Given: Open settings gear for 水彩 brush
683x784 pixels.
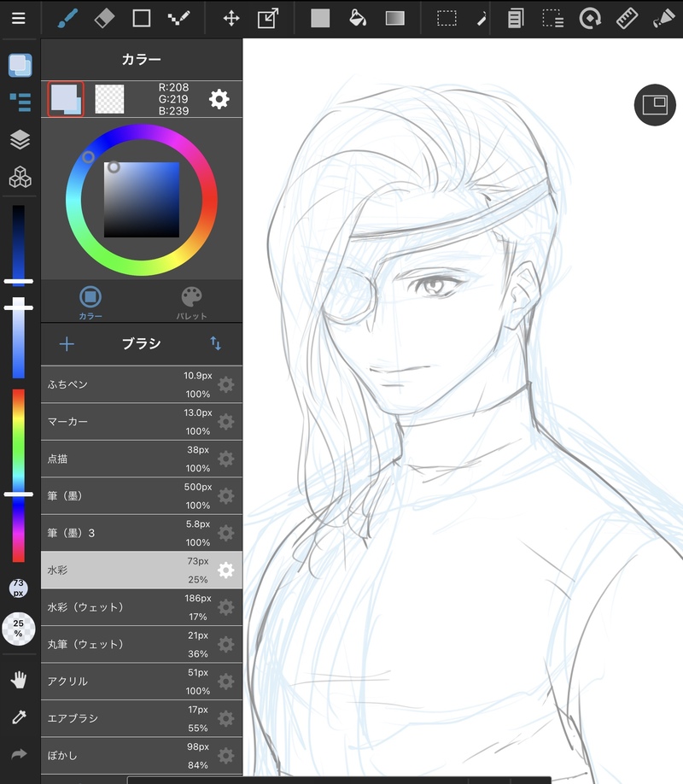Looking at the screenshot, I should coord(226,570).
